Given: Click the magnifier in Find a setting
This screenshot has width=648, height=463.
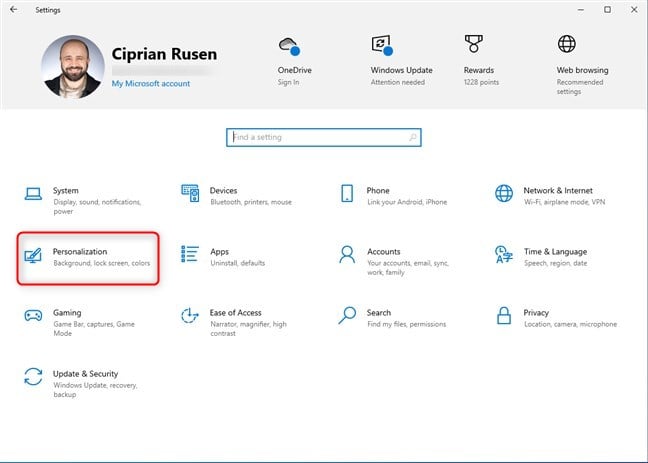Looking at the screenshot, I should coord(412,137).
